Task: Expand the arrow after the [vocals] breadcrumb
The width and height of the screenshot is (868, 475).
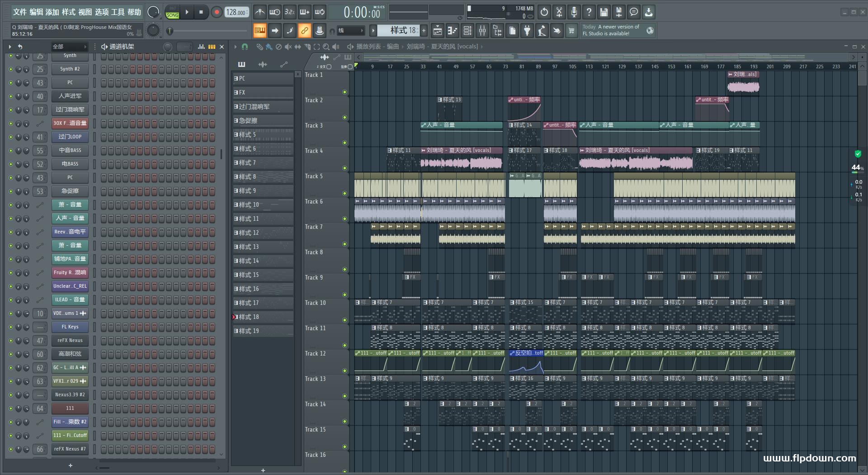Action: (x=482, y=47)
